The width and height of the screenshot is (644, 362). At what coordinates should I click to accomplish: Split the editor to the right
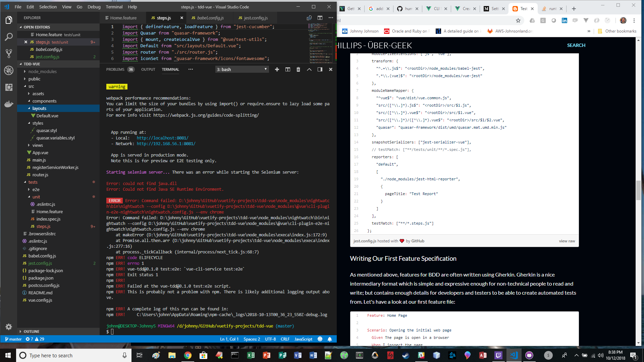pos(320,18)
